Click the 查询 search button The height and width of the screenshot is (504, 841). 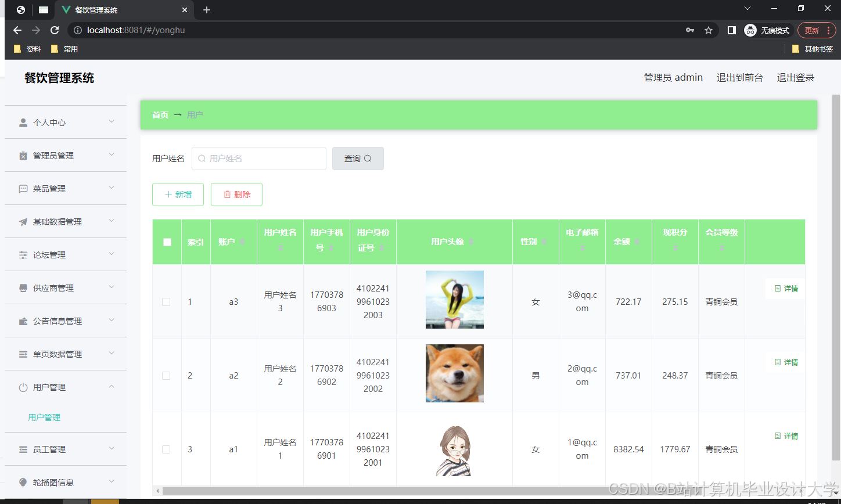(x=358, y=159)
